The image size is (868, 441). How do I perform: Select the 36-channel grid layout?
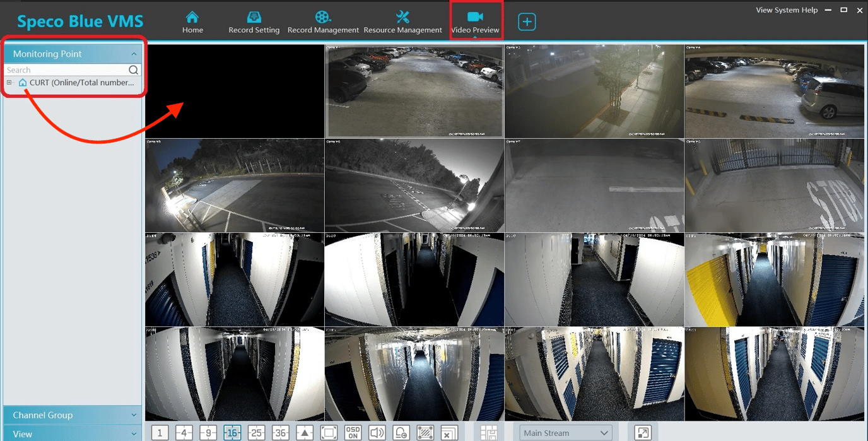[280, 433]
